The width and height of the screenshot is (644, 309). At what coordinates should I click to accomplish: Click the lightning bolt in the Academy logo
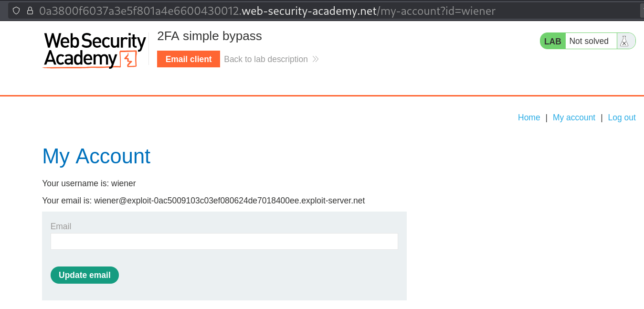(128, 58)
